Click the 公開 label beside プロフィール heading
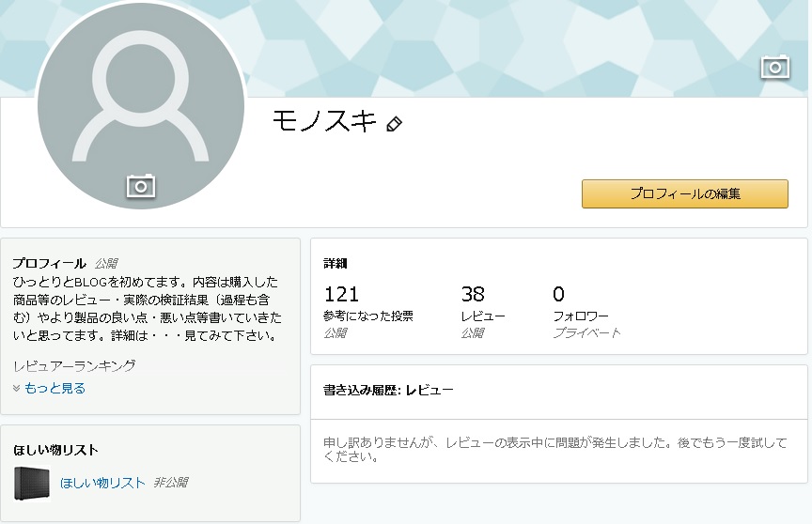 click(x=106, y=264)
